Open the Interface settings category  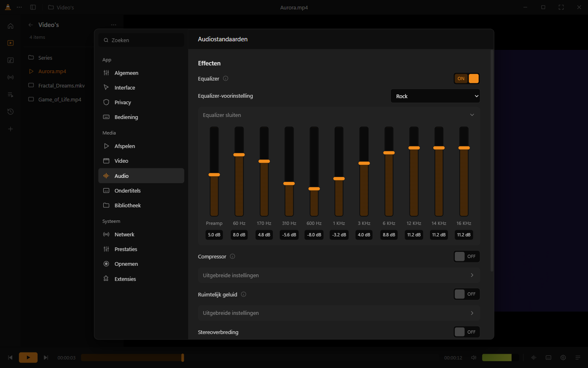141,88
